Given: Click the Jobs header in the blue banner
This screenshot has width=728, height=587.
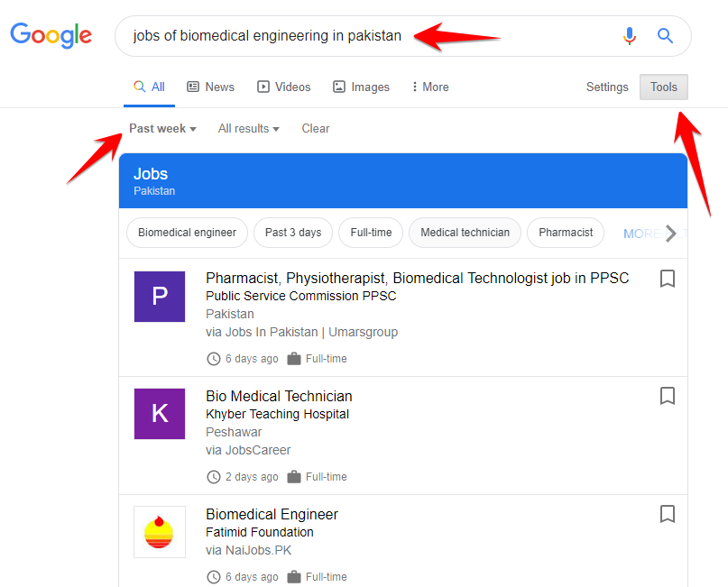Looking at the screenshot, I should [x=151, y=174].
